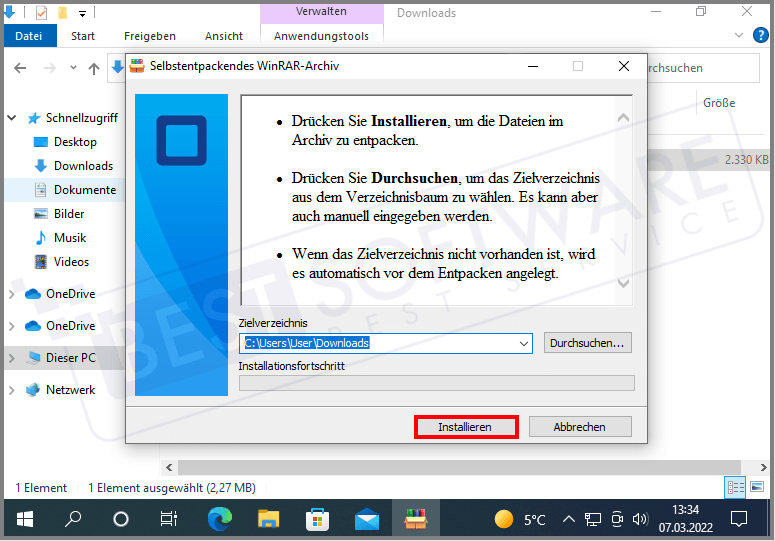The image size is (775, 541).
Task: Click the Abbrechen button
Action: click(580, 427)
